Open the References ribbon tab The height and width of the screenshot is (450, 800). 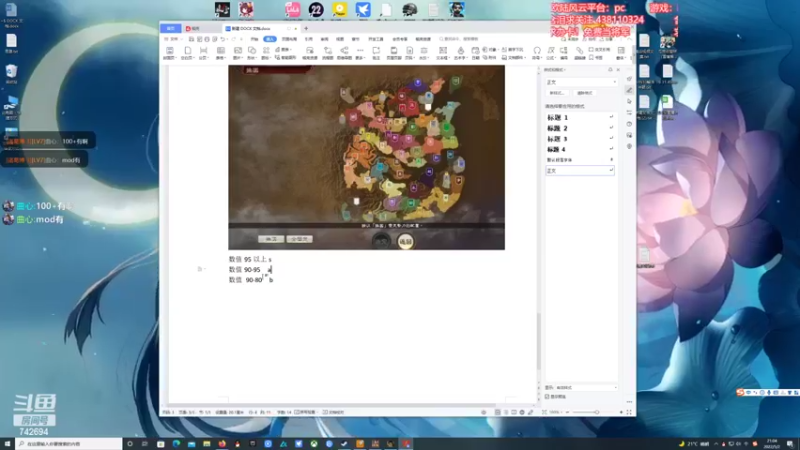(308, 39)
